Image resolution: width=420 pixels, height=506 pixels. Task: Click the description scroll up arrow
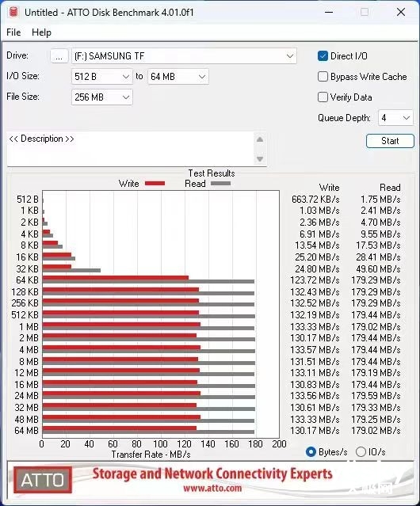[x=260, y=139]
